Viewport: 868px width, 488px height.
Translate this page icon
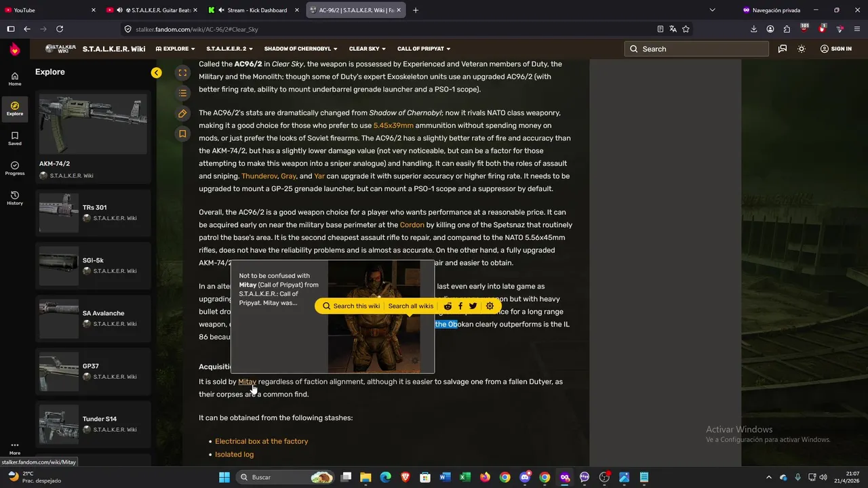tap(673, 29)
